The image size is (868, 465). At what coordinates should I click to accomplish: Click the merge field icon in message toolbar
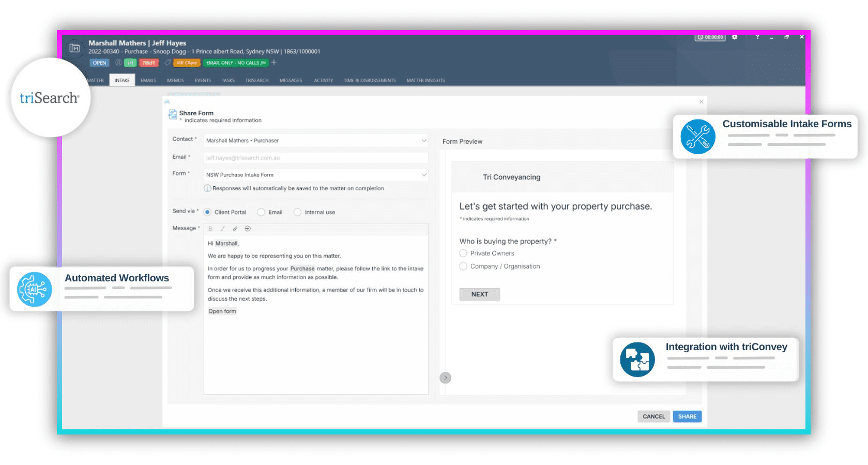[x=248, y=229]
